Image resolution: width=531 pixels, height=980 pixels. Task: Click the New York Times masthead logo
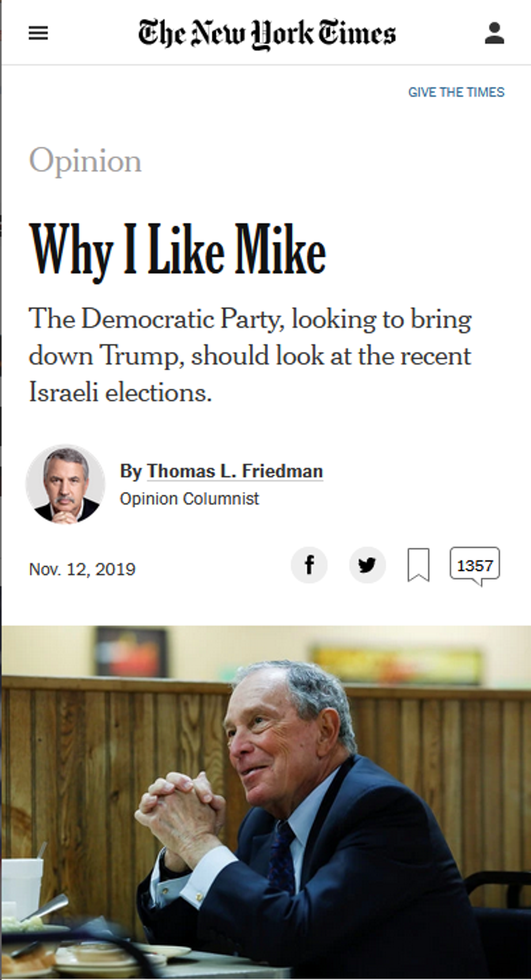point(267,33)
